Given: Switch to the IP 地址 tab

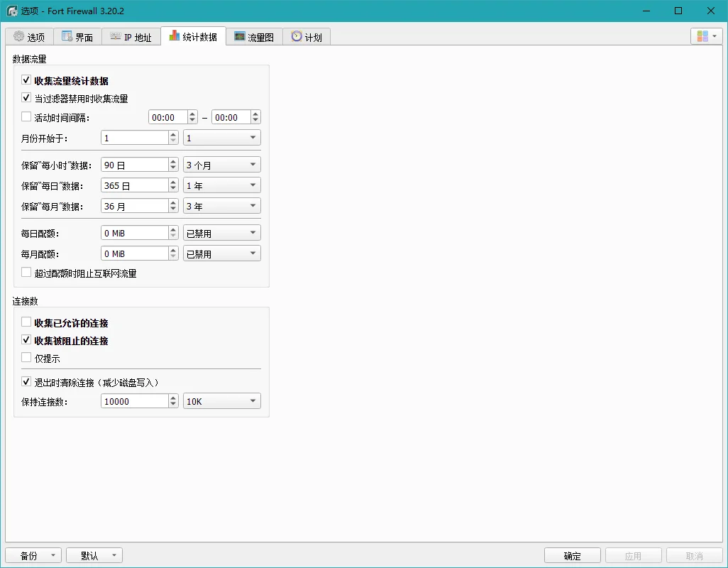Looking at the screenshot, I should pyautogui.click(x=131, y=37).
